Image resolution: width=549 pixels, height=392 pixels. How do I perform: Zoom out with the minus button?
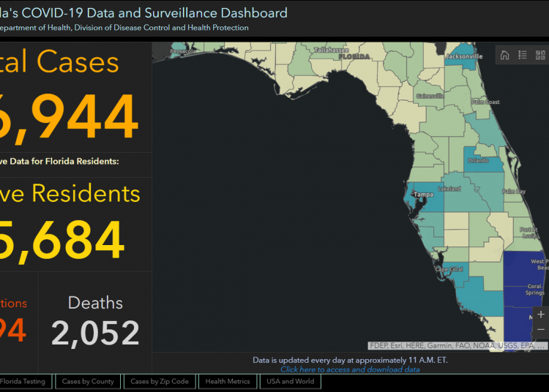(x=541, y=331)
